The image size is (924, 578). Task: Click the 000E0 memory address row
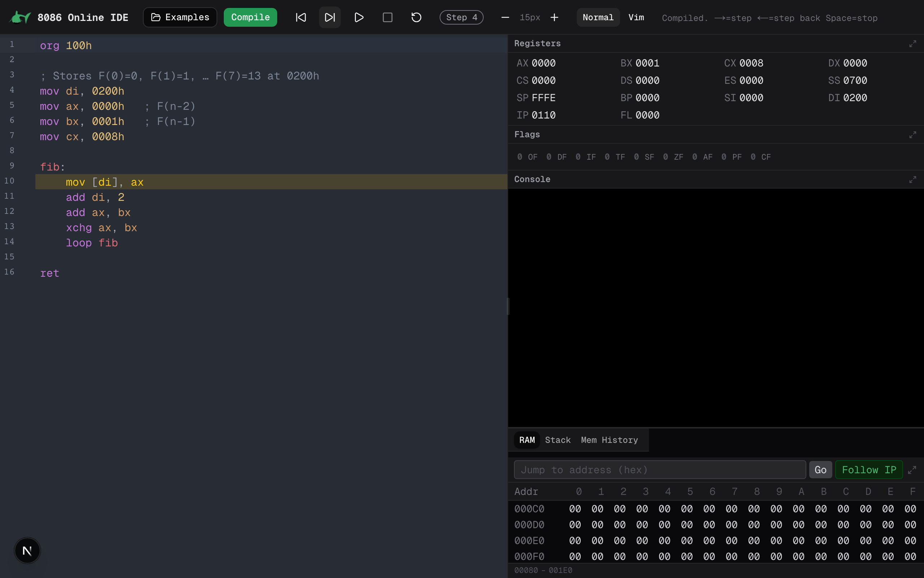(715, 541)
